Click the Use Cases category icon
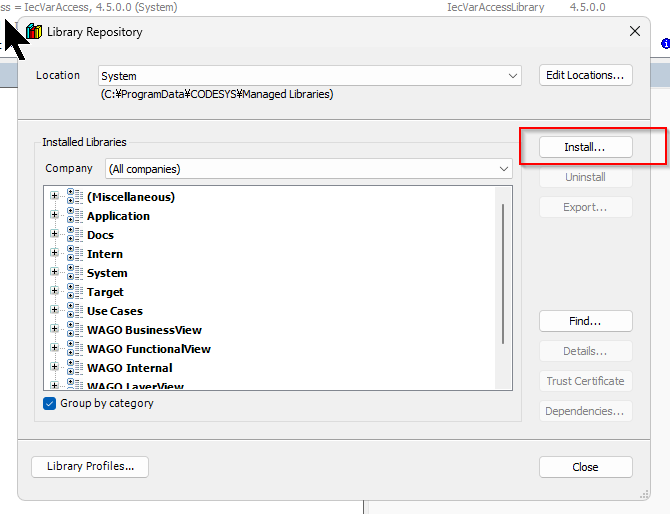The image size is (670, 514). 75,310
